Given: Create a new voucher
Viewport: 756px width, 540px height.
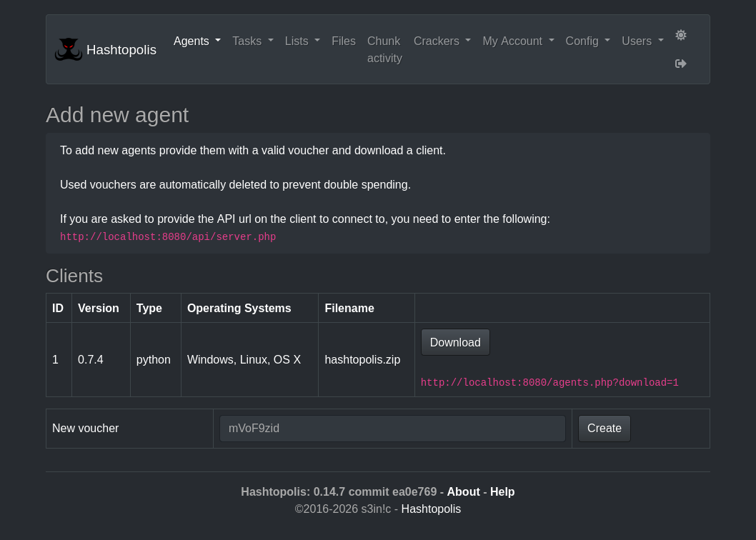Looking at the screenshot, I should 604,428.
